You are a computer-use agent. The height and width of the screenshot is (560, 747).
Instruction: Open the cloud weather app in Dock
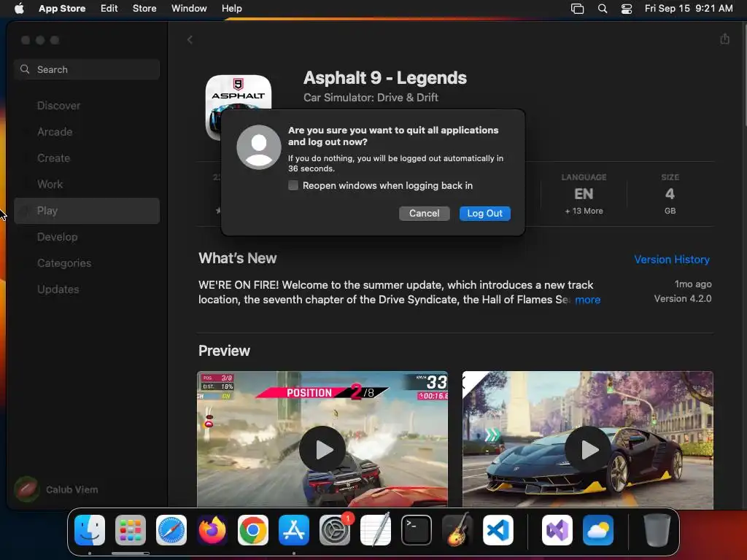(598, 530)
